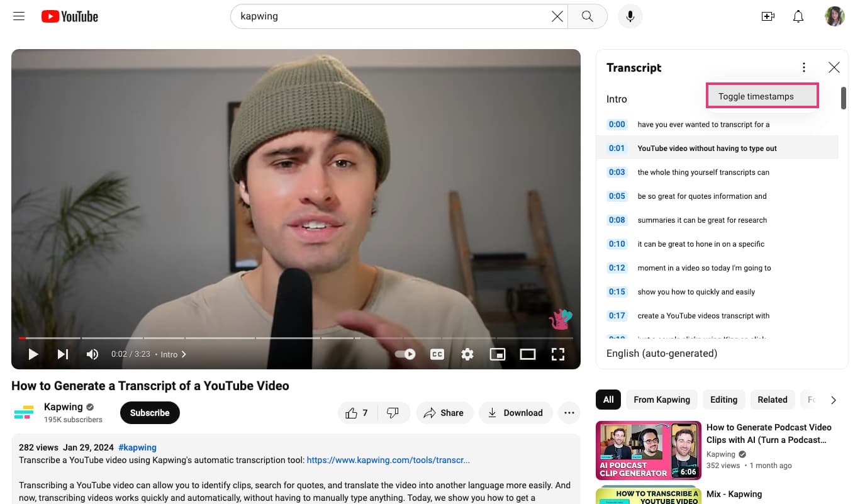This screenshot has width=860, height=504.
Task: Click the transcript panel scrollbar
Action: [844, 98]
